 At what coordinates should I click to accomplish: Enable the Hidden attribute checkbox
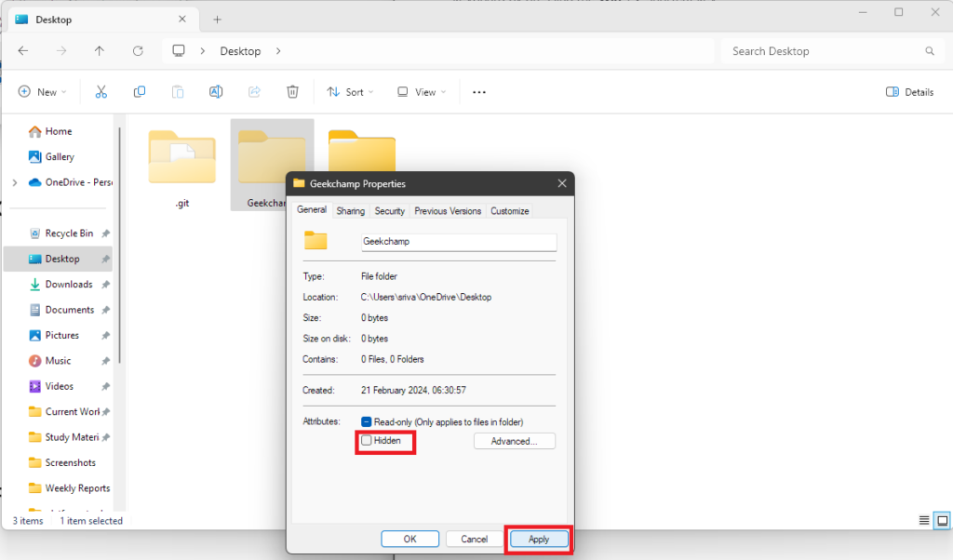(x=368, y=441)
